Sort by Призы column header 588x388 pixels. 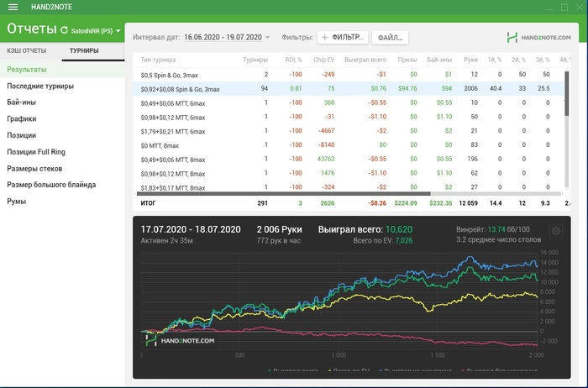407,60
